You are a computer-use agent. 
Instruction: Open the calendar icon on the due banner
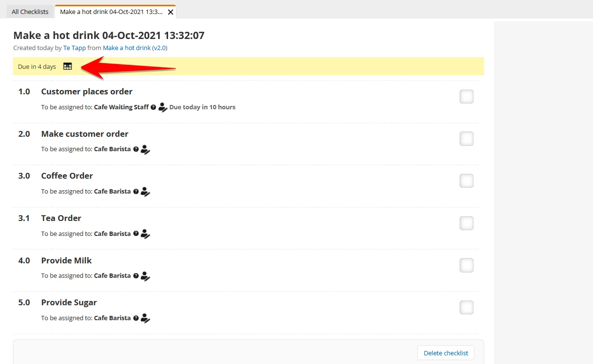pos(67,66)
